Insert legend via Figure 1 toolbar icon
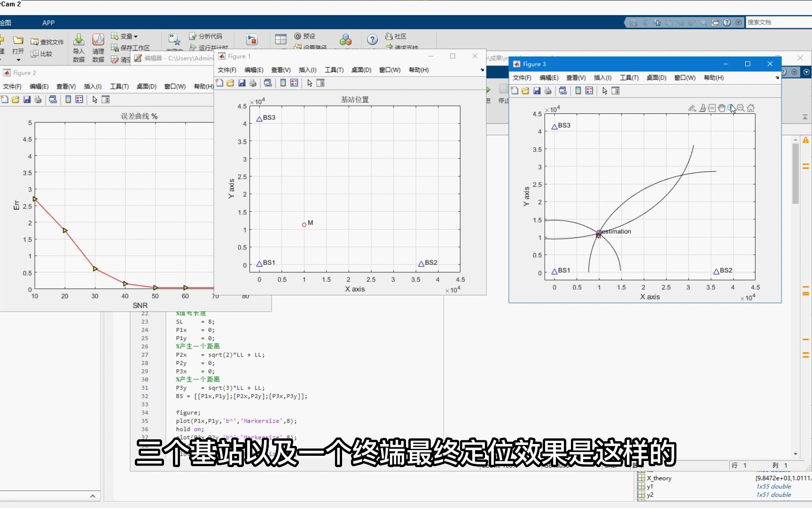This screenshot has width=812, height=508. [294, 83]
